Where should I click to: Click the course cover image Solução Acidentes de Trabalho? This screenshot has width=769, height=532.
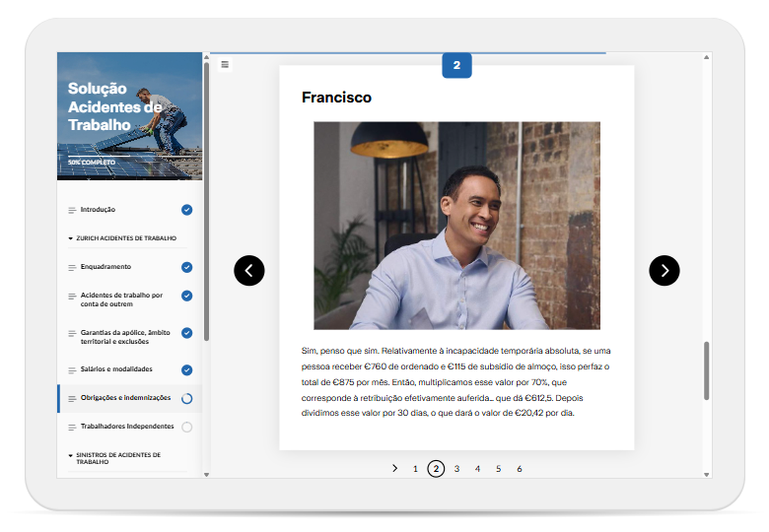pyautogui.click(x=129, y=116)
